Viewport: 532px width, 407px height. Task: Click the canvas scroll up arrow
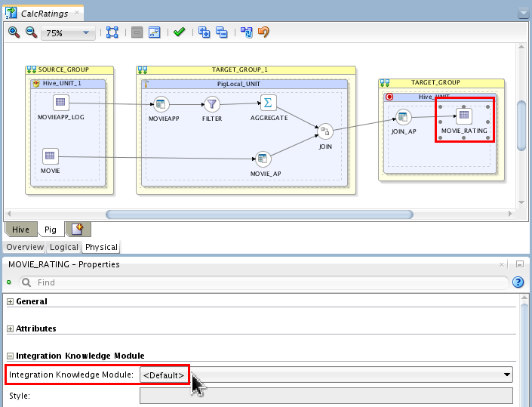[x=521, y=47]
